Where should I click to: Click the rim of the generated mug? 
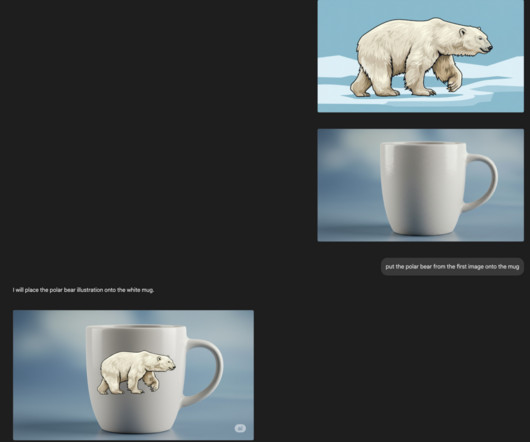(136, 327)
